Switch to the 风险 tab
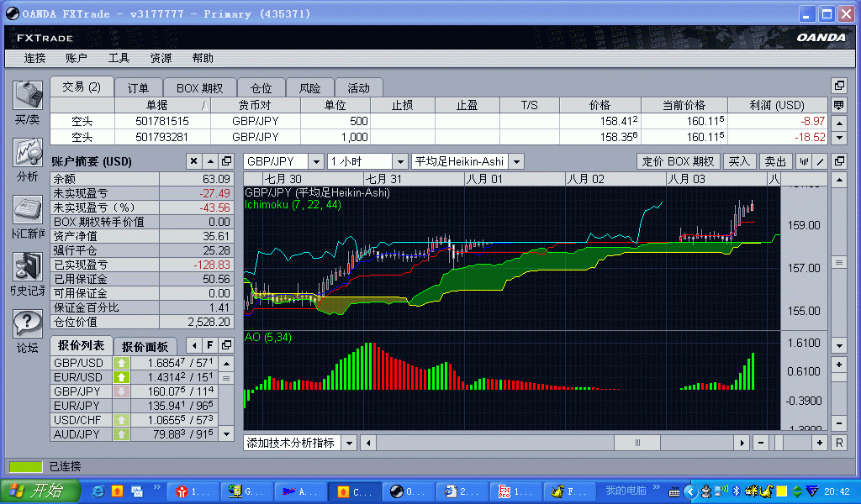 click(309, 87)
